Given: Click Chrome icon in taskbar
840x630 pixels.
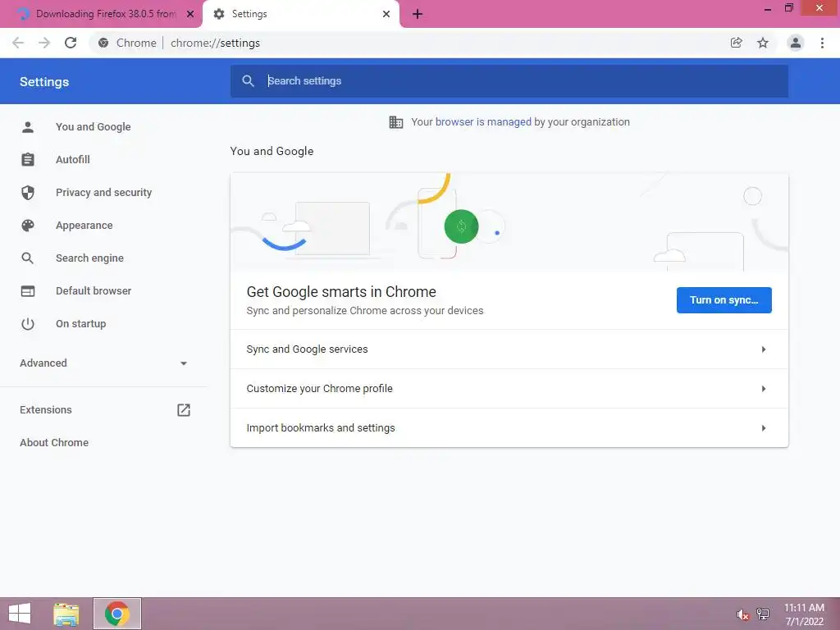Looking at the screenshot, I should (x=117, y=614).
